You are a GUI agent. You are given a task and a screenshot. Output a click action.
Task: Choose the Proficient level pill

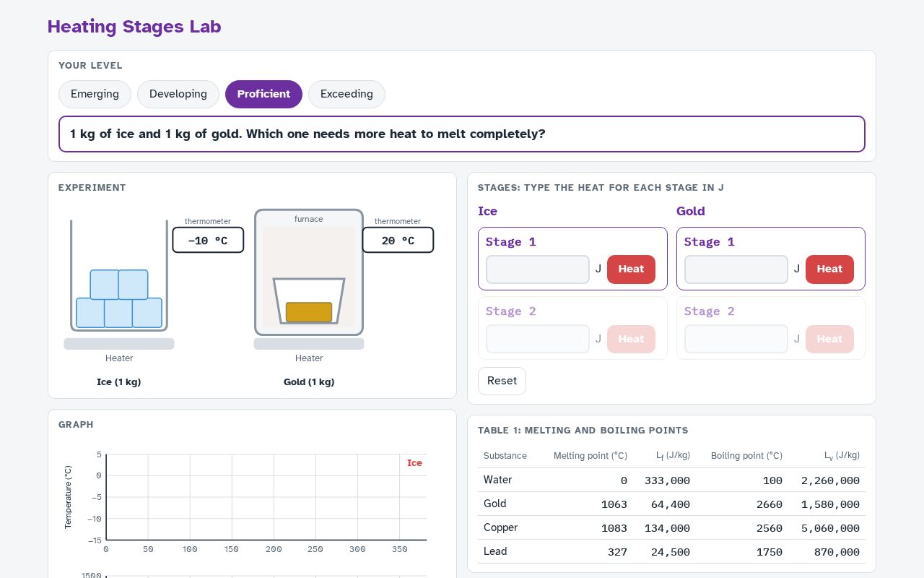pyautogui.click(x=263, y=94)
